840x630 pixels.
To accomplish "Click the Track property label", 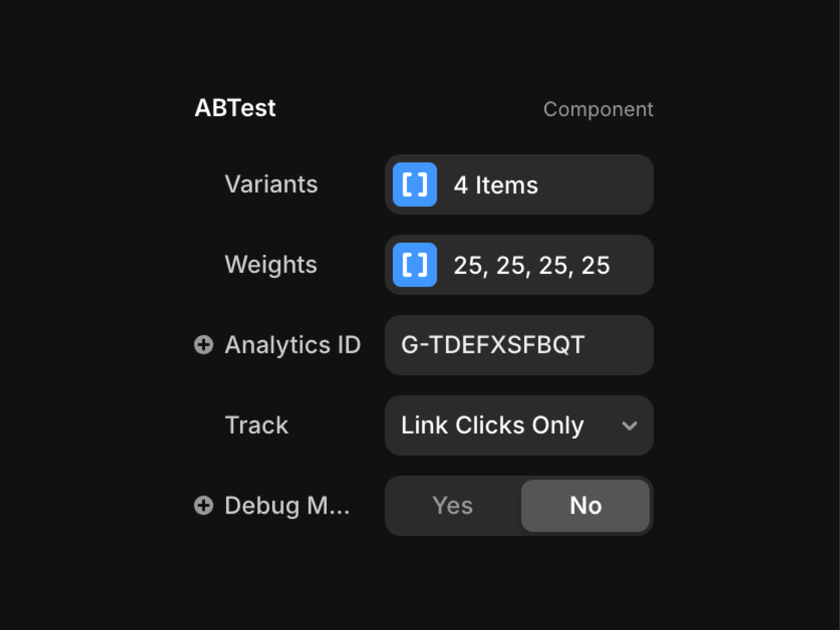I will click(x=256, y=425).
